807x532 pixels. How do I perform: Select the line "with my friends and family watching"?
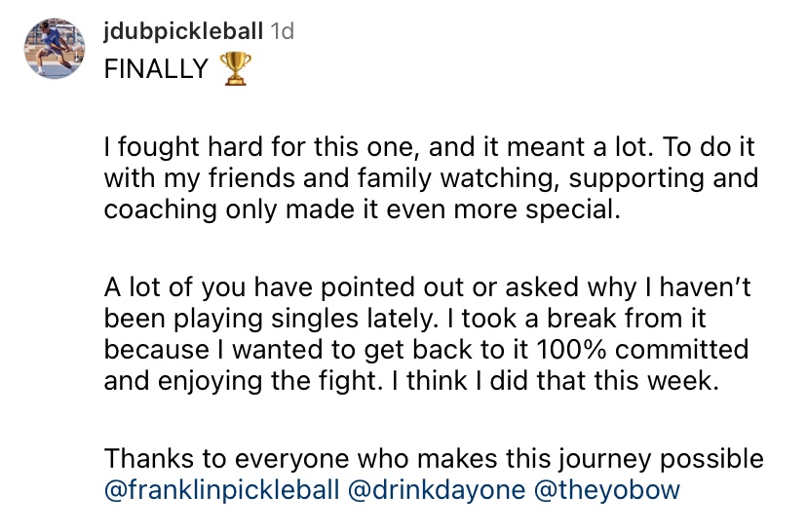pyautogui.click(x=431, y=179)
